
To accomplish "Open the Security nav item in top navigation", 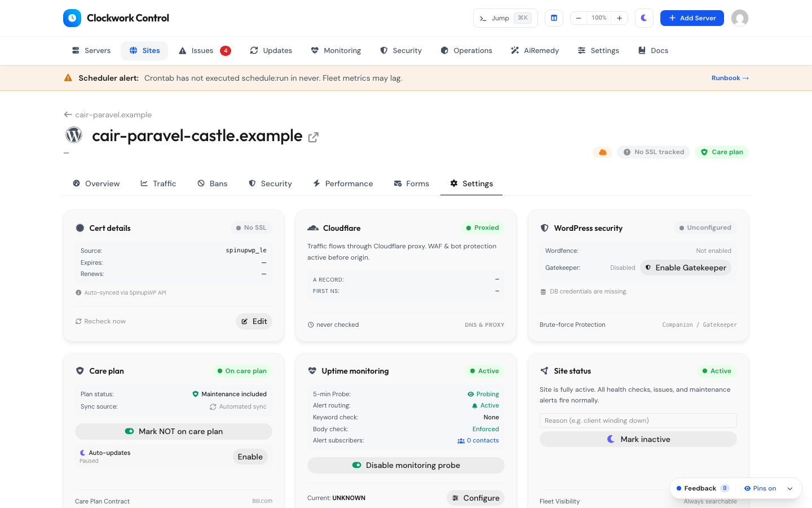I will coord(401,51).
